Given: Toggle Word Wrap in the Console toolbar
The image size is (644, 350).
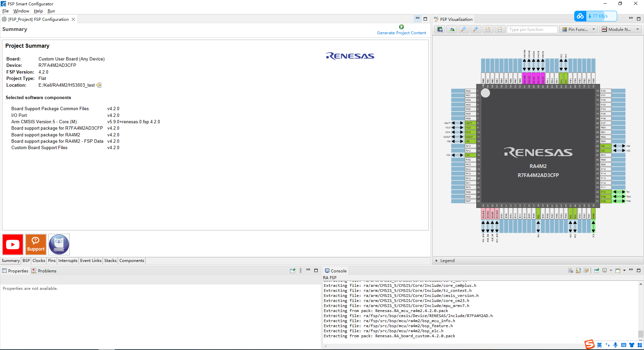Looking at the screenshot, I should pyautogui.click(x=586, y=271).
